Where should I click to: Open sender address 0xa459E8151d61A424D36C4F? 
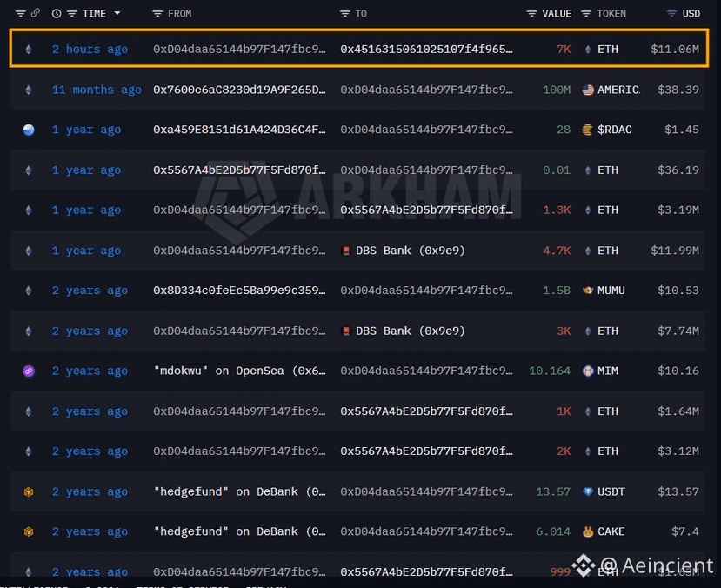click(x=239, y=130)
